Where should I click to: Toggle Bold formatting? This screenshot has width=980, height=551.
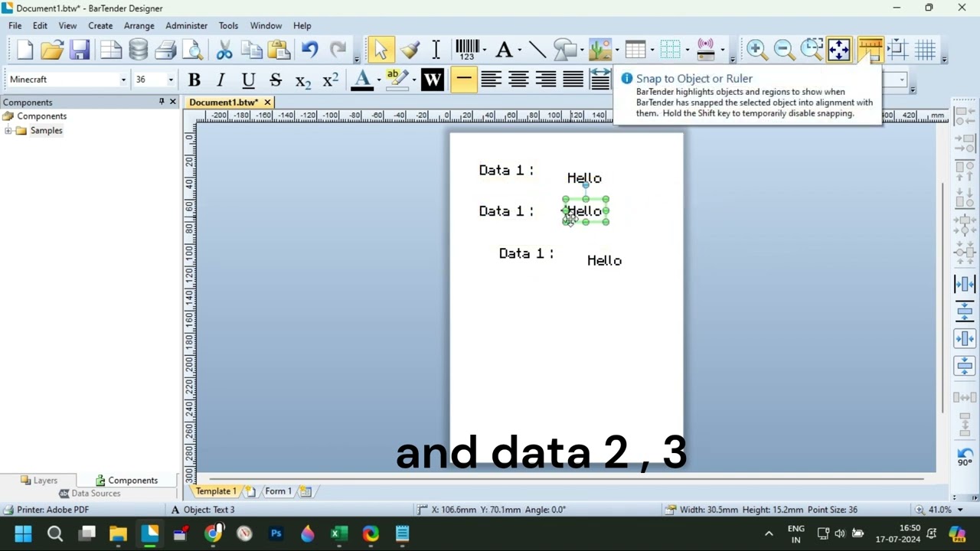[x=194, y=80]
